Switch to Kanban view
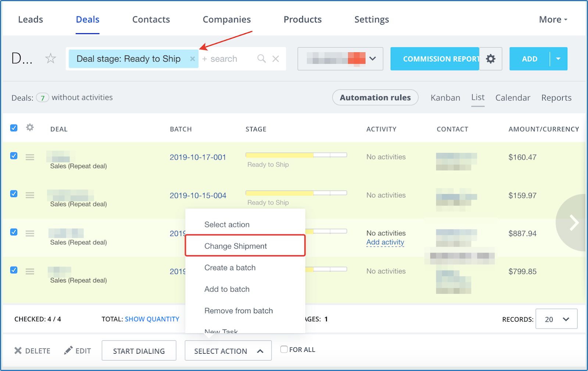Viewport: 588px width, 371px height. click(445, 98)
